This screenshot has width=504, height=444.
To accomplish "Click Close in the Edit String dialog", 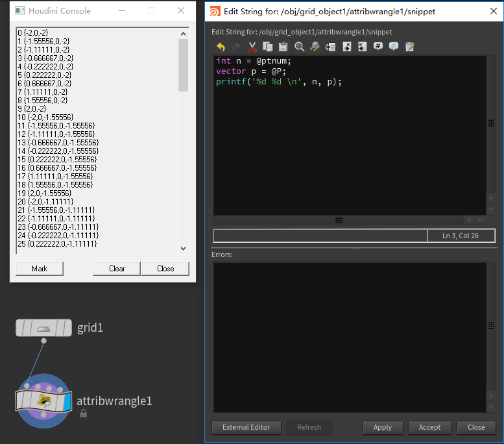I will click(x=476, y=427).
